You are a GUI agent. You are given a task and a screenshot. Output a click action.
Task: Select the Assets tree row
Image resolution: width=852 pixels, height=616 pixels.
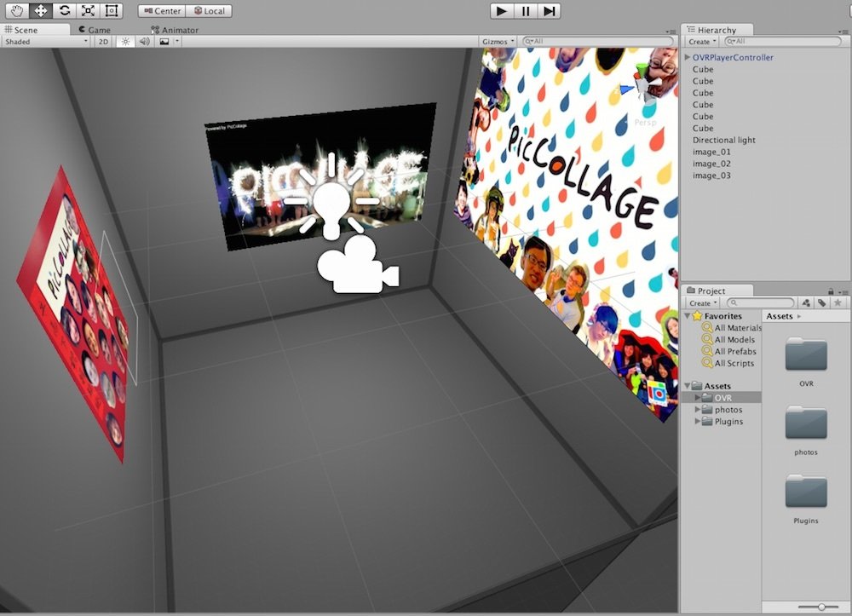722,386
